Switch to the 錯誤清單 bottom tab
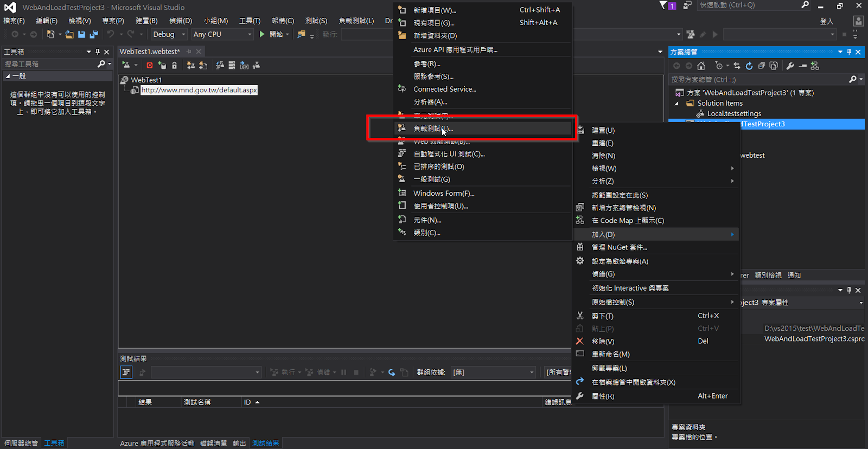 tap(213, 443)
